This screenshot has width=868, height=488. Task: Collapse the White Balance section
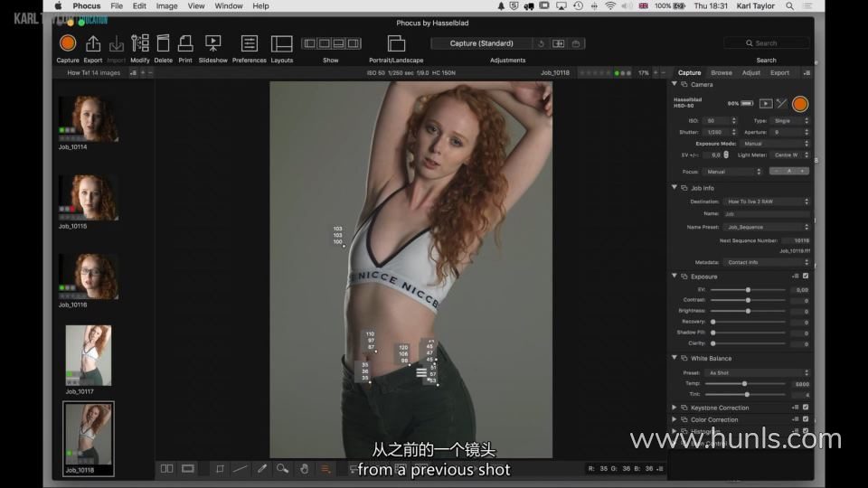[x=675, y=358]
